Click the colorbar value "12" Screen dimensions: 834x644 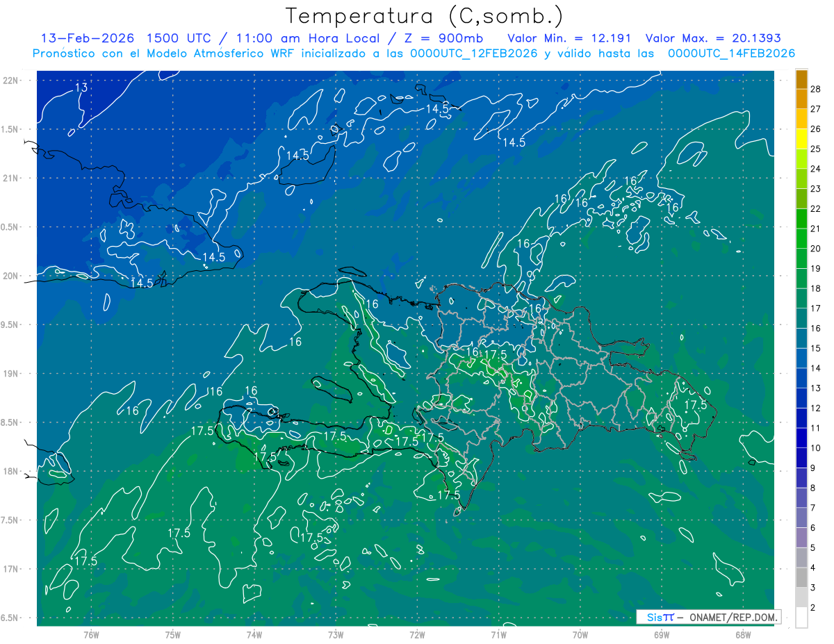(816, 408)
